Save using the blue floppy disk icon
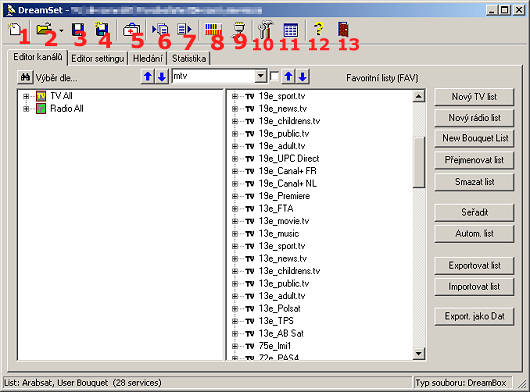This screenshot has width=530, height=392. point(78,29)
